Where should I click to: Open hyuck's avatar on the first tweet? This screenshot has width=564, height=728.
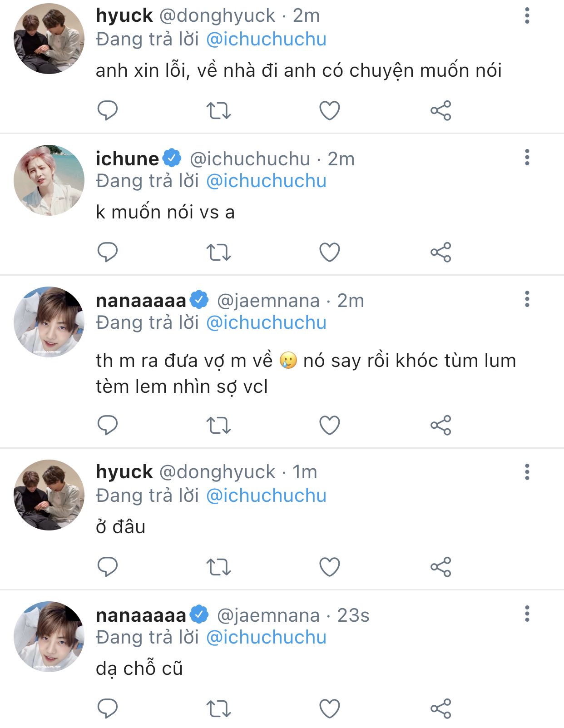tap(49, 39)
